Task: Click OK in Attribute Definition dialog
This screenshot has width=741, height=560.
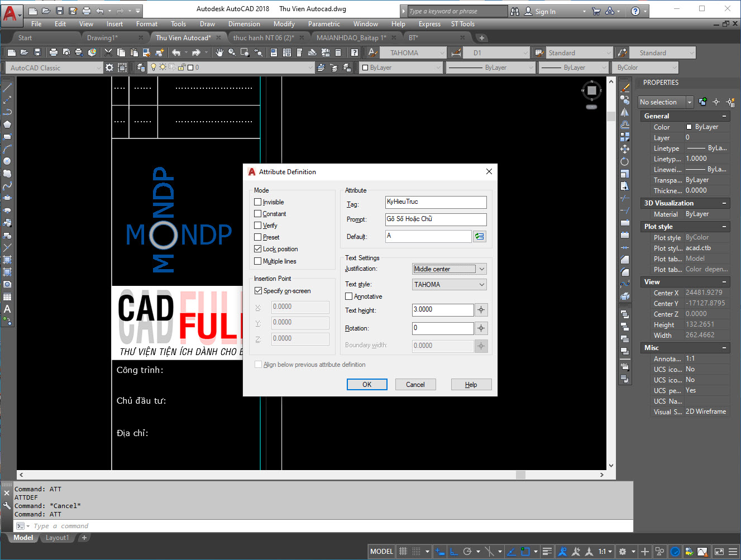Action: point(367,385)
